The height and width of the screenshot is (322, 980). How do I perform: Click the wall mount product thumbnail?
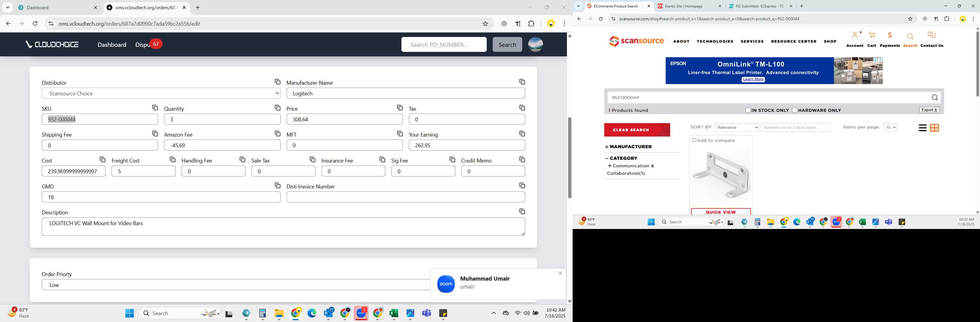pos(721,175)
